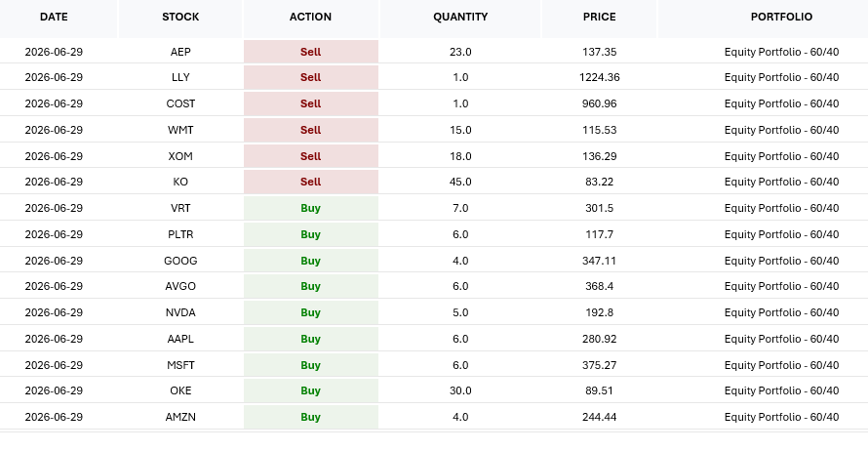Select the AEP stock cell
The width and height of the screenshot is (868, 451).
tap(180, 52)
